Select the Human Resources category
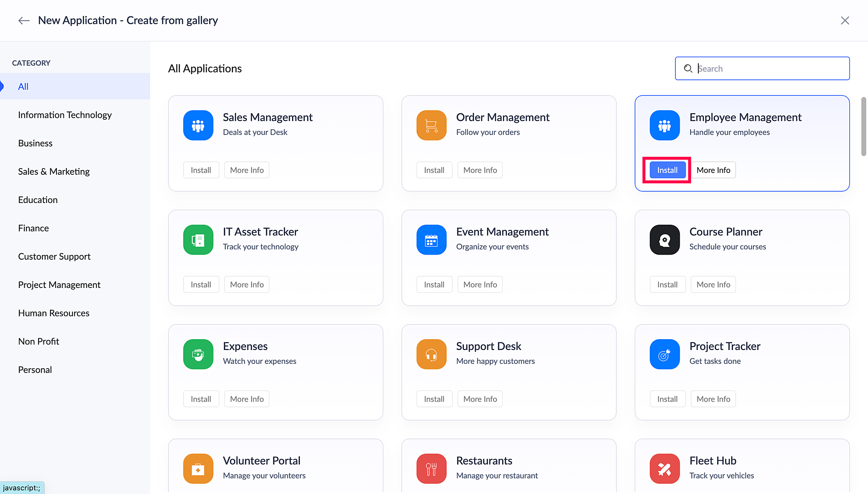This screenshot has width=868, height=494. click(54, 313)
